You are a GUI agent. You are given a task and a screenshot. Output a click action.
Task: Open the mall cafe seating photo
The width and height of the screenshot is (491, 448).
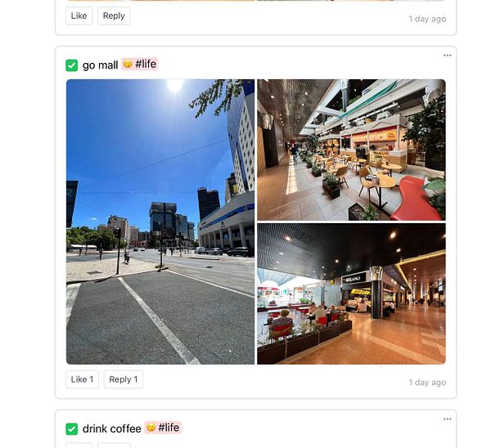click(351, 150)
